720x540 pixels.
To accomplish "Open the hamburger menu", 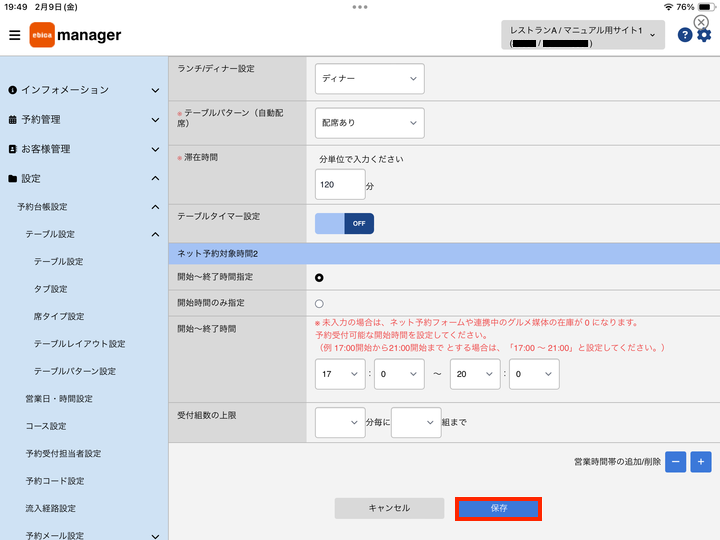I will 15,35.
